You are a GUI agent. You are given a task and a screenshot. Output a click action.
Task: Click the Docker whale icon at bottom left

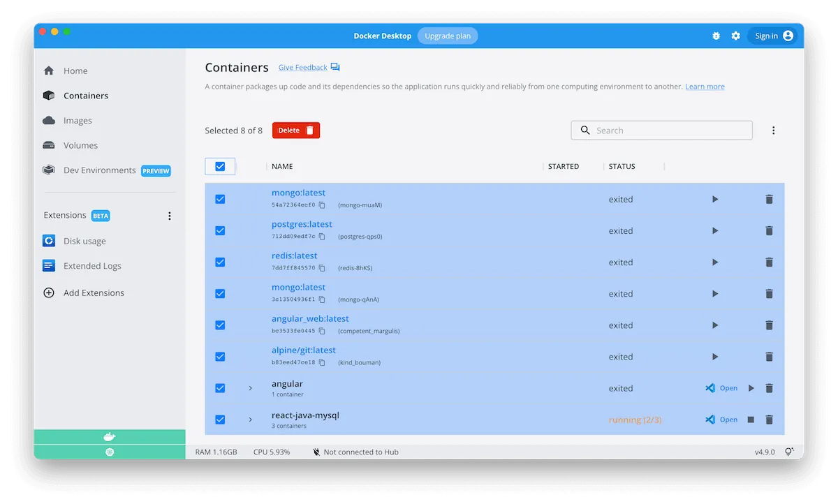110,437
